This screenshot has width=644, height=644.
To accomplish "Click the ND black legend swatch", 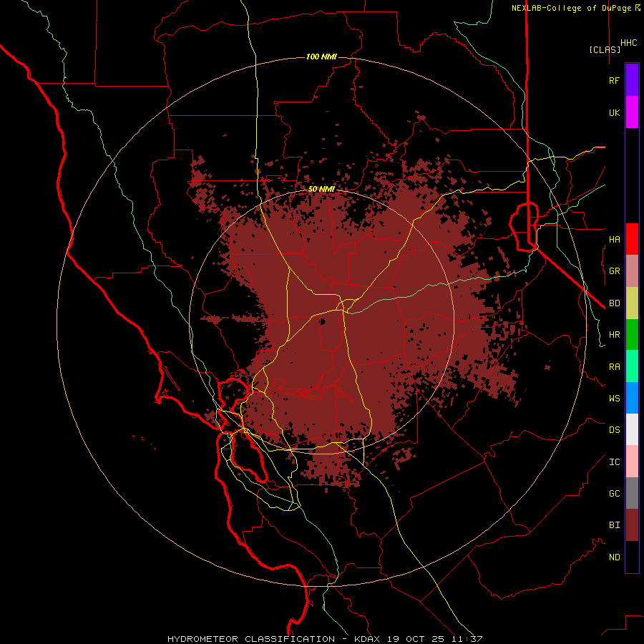I will [x=632, y=557].
